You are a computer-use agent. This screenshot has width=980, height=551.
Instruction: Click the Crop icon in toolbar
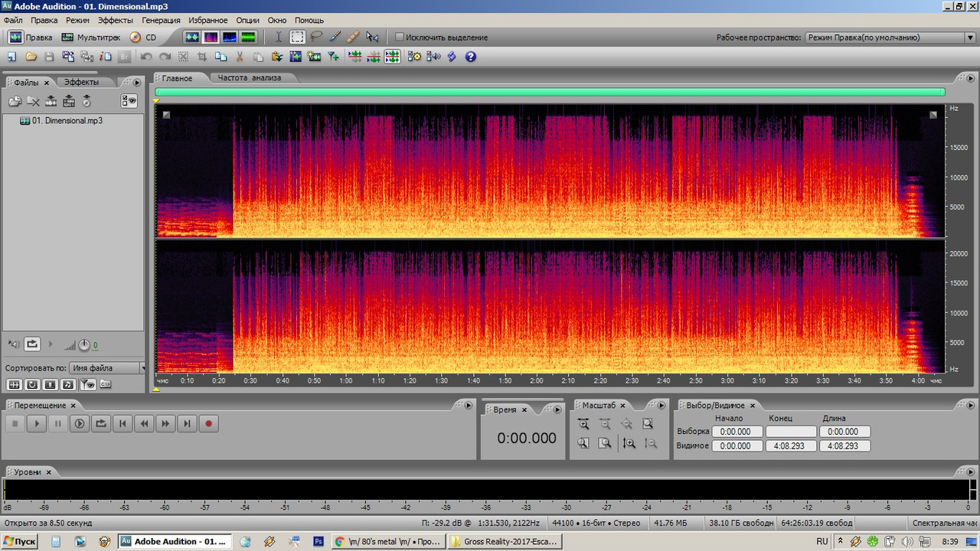click(x=202, y=57)
